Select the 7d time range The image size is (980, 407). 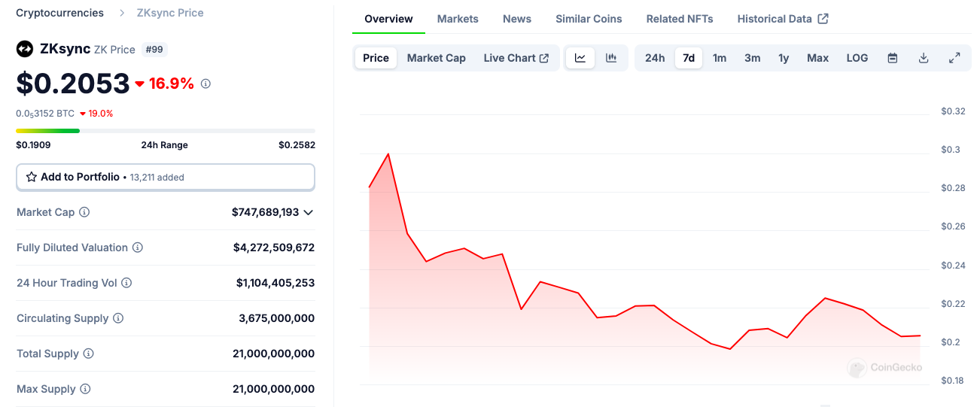click(x=689, y=58)
